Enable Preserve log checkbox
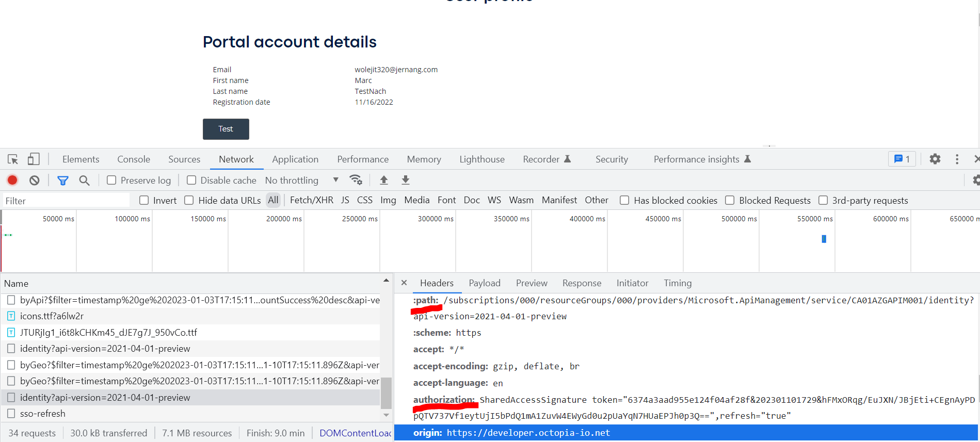The height and width of the screenshot is (442, 980). point(111,180)
